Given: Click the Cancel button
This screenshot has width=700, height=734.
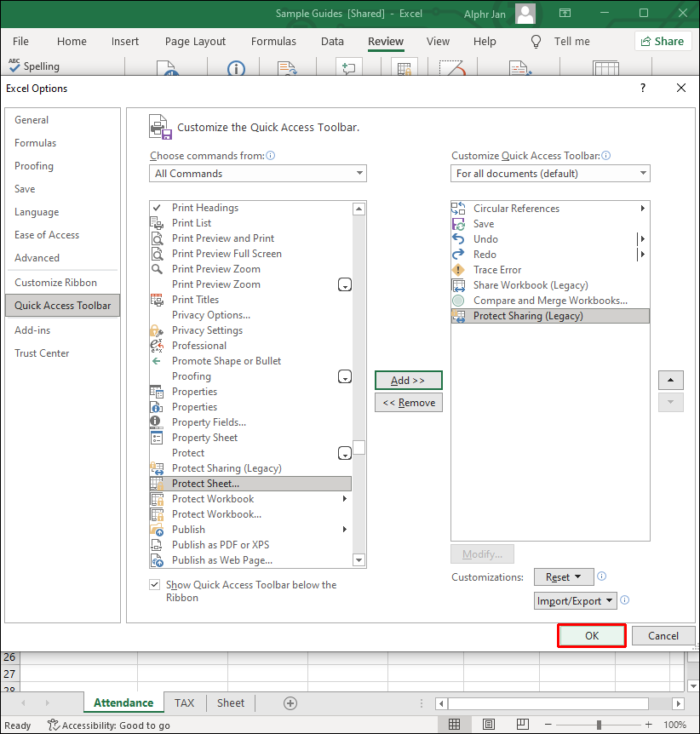Looking at the screenshot, I should 663,636.
